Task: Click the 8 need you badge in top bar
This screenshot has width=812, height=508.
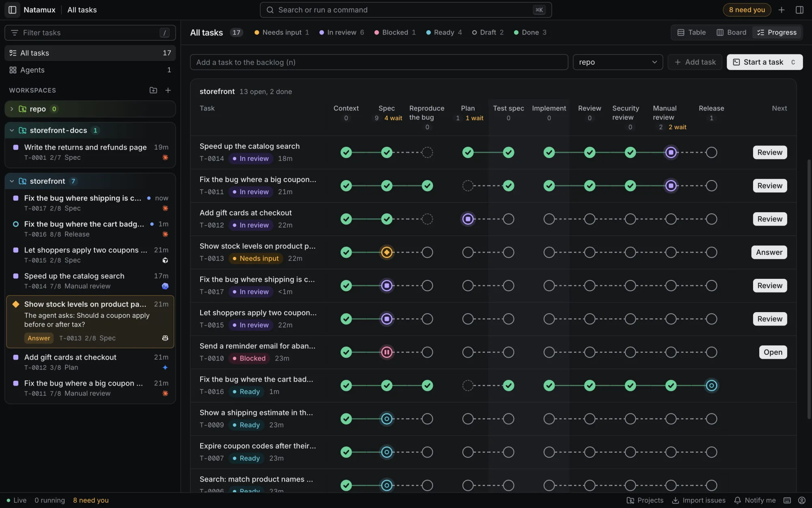Action: (747, 10)
